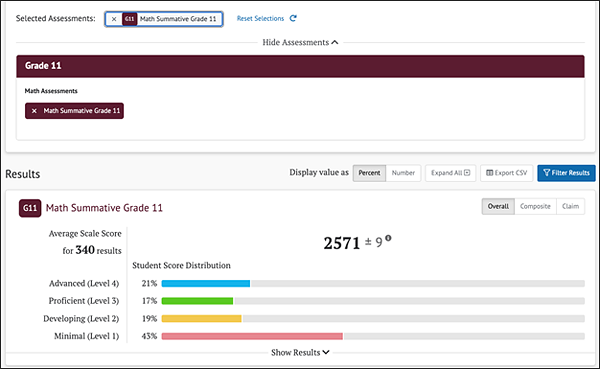
Task: Click the Reset Selections link
Action: 260,18
